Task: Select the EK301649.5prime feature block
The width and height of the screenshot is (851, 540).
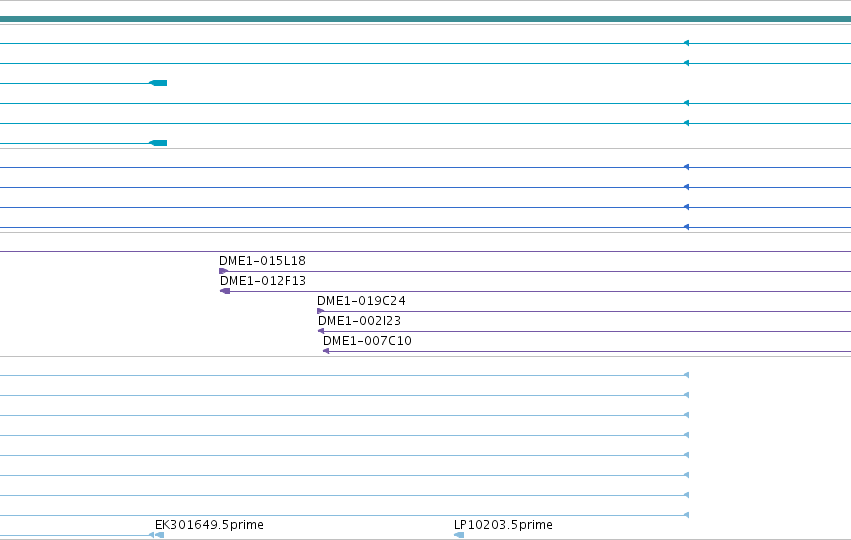Action: (x=160, y=535)
